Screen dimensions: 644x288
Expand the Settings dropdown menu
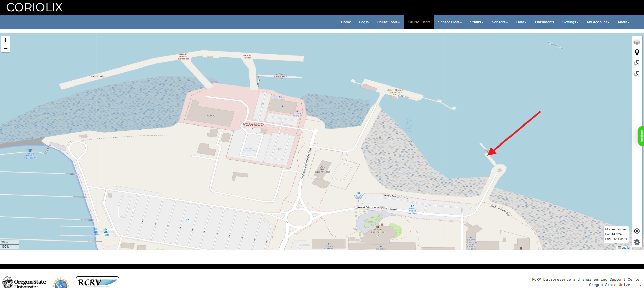click(570, 22)
